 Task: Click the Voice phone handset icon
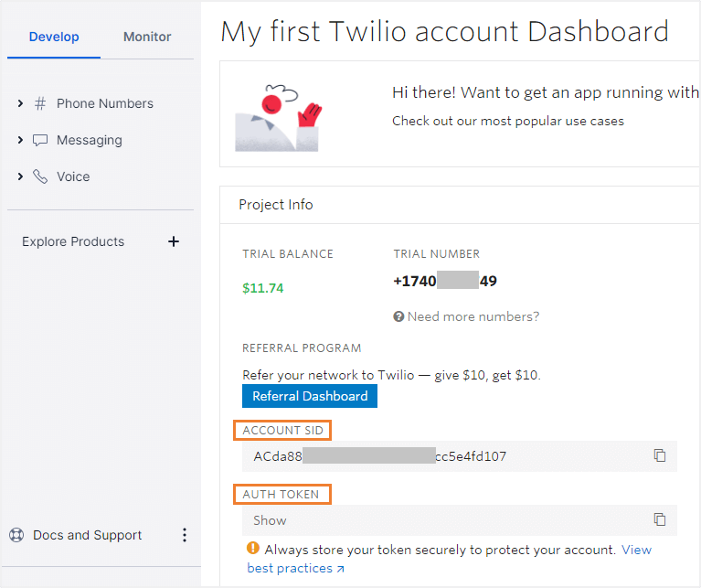pos(40,176)
